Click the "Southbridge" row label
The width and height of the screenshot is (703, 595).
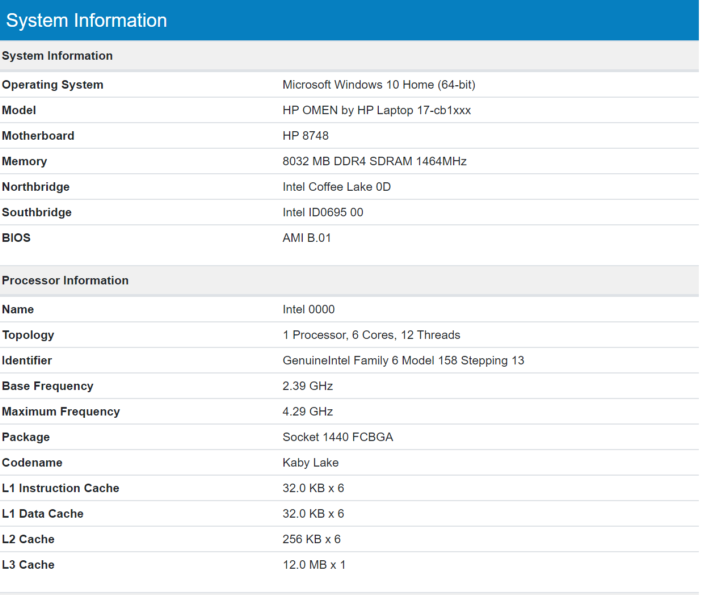coord(37,213)
